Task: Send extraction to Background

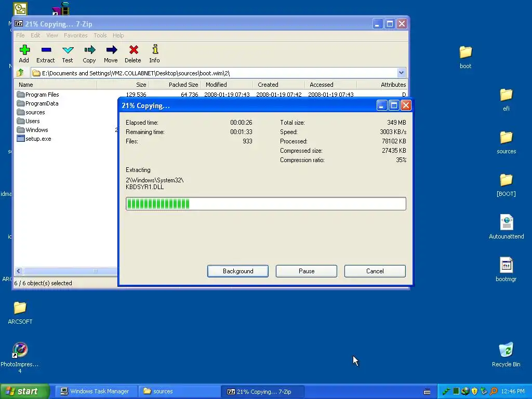Action: point(238,271)
